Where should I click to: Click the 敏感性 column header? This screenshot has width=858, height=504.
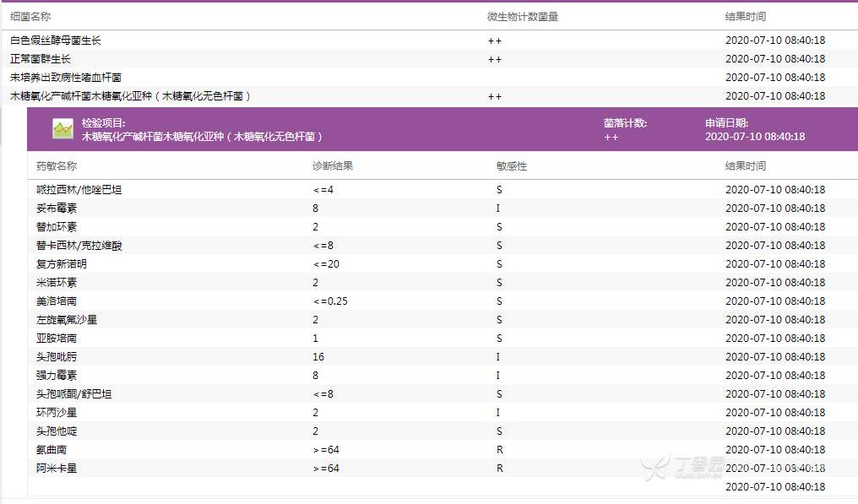click(512, 166)
